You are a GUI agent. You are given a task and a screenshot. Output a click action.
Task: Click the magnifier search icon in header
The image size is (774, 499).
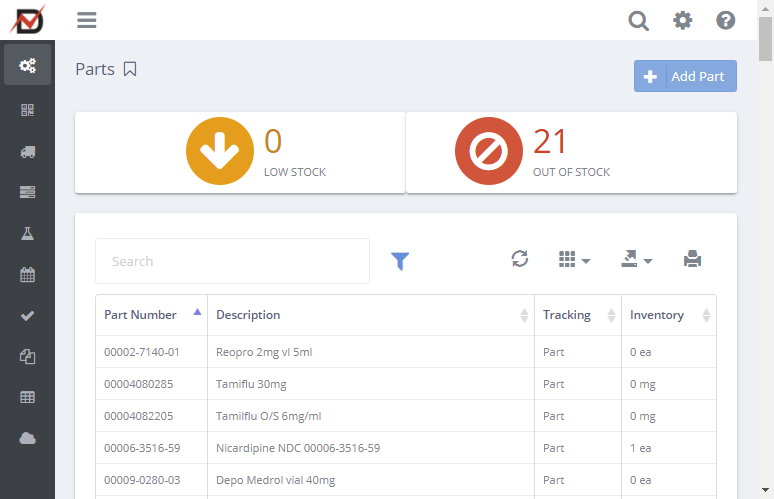pyautogui.click(x=638, y=21)
